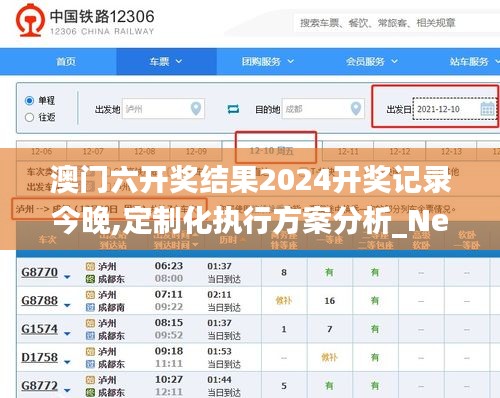Open the 会员服务 dropdown menu
The width and height of the screenshot is (500, 398).
[x=372, y=62]
